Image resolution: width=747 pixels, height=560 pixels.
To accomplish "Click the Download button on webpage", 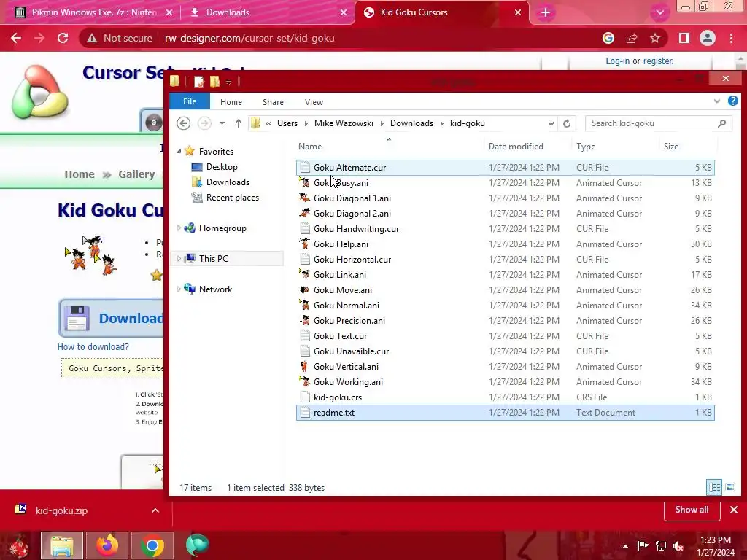I will [111, 318].
